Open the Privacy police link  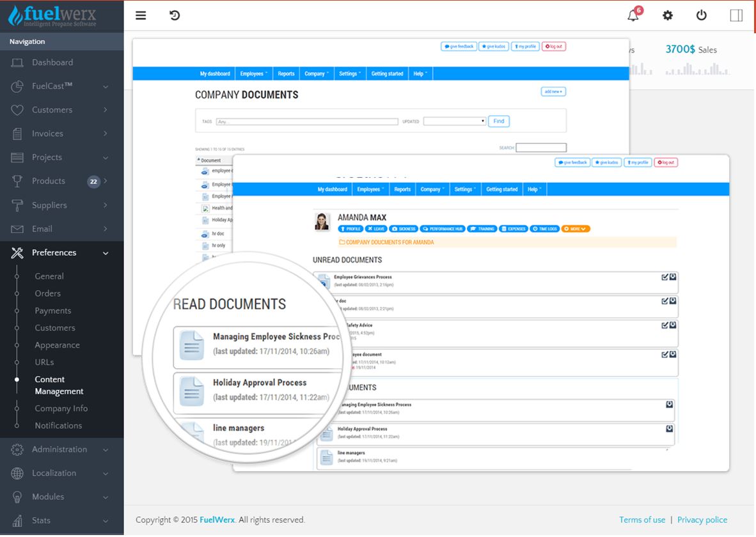702,519
